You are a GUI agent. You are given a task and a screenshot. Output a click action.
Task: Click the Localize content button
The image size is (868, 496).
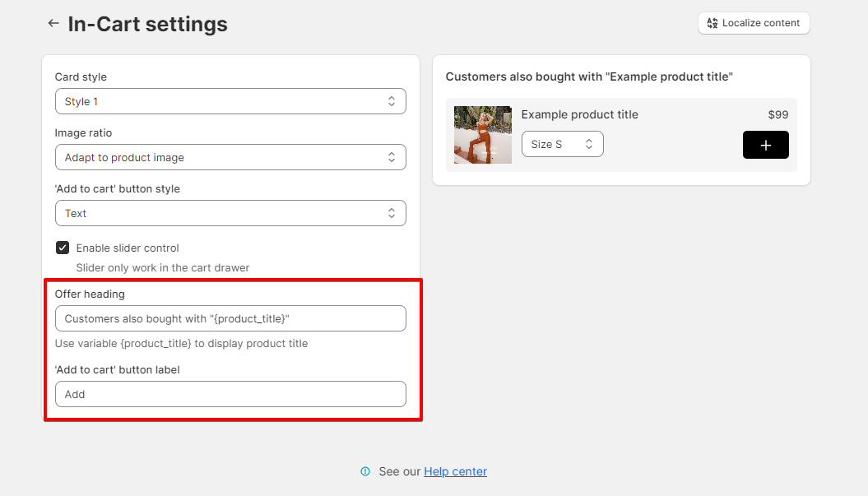pos(754,23)
